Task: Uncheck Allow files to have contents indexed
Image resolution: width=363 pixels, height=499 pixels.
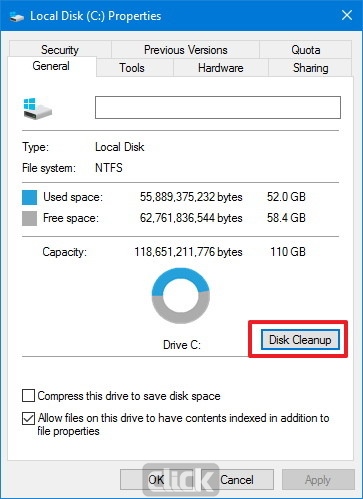Action: pyautogui.click(x=28, y=418)
